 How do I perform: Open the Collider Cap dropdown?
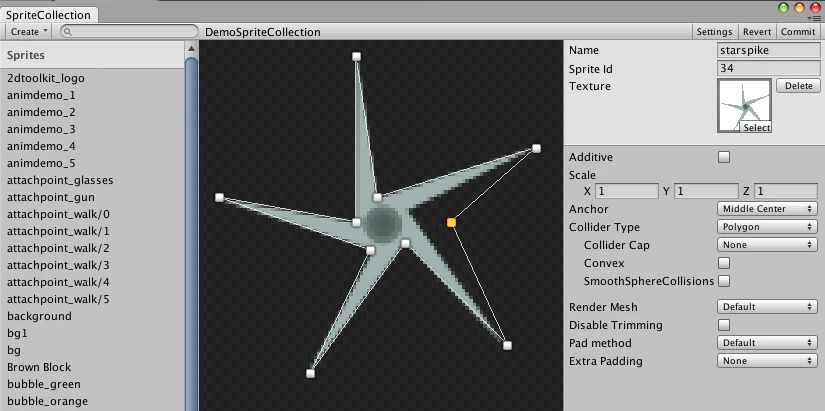coord(767,245)
